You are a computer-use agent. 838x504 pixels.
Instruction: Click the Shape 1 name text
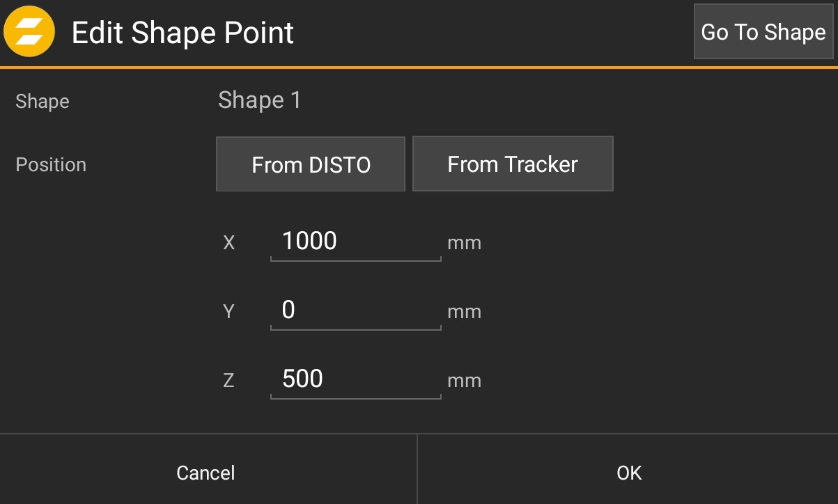click(x=259, y=100)
